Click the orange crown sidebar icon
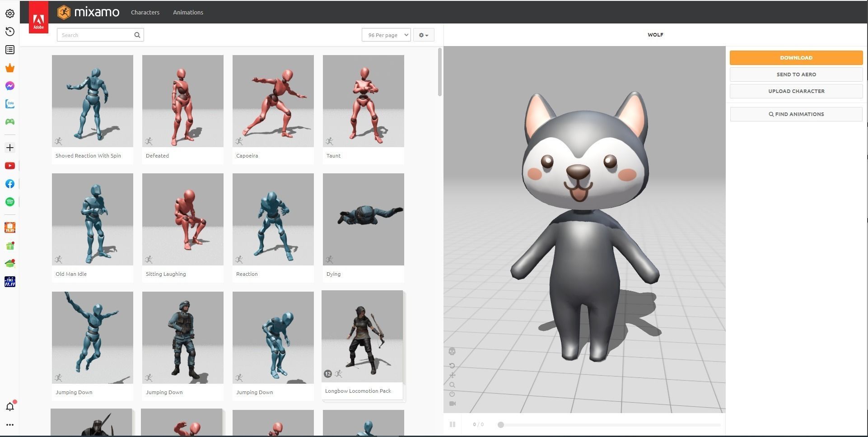868x437 pixels. (10, 68)
